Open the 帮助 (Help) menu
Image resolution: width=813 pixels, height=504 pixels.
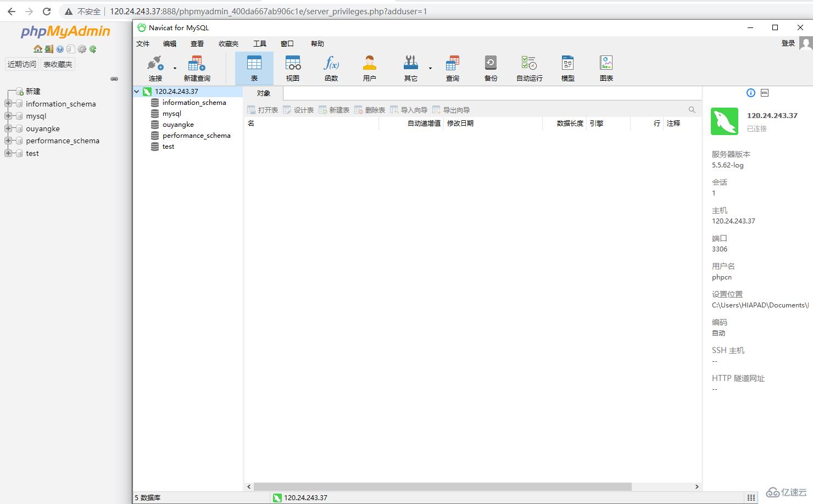tap(318, 44)
